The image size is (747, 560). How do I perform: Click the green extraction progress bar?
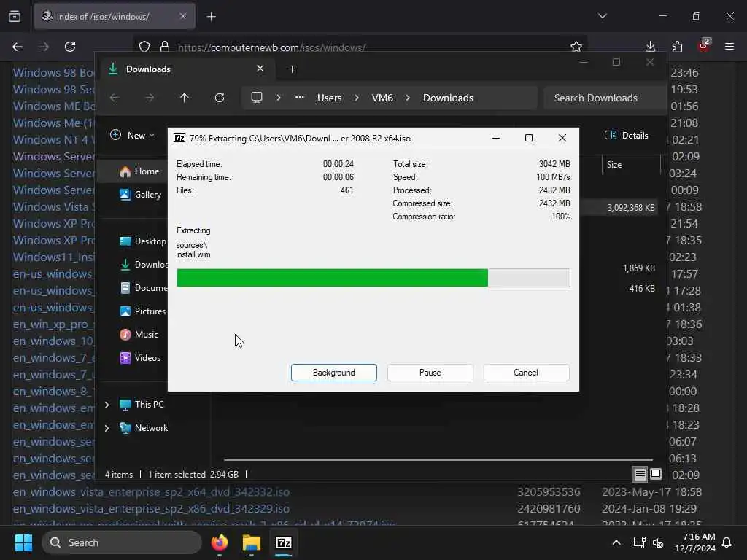(373, 278)
